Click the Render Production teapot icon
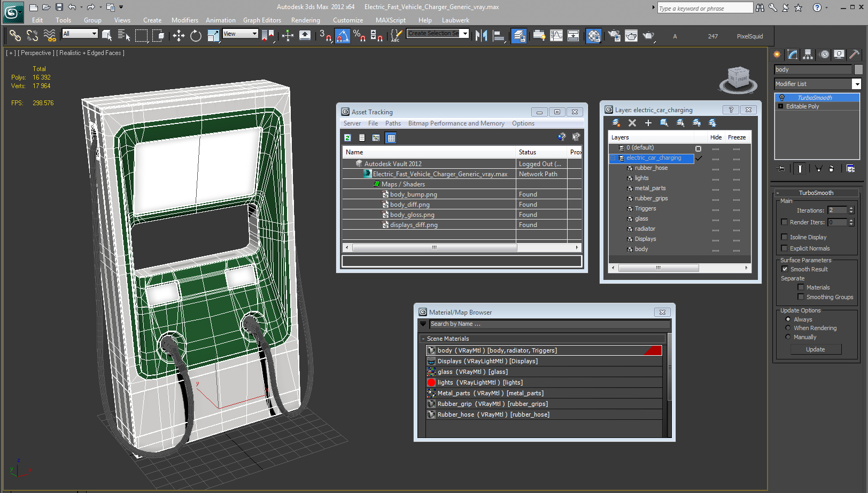Image resolution: width=868 pixels, height=493 pixels. click(x=648, y=36)
